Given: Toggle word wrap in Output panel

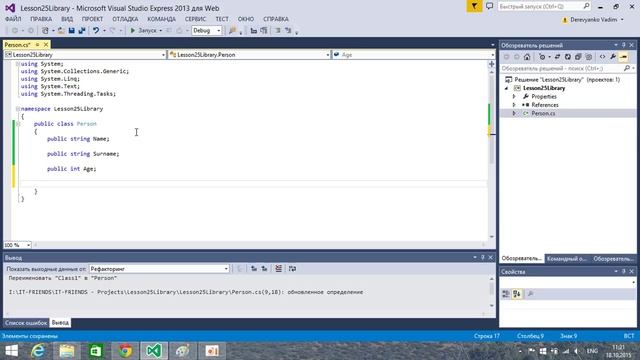Looking at the screenshot, I should (x=292, y=269).
